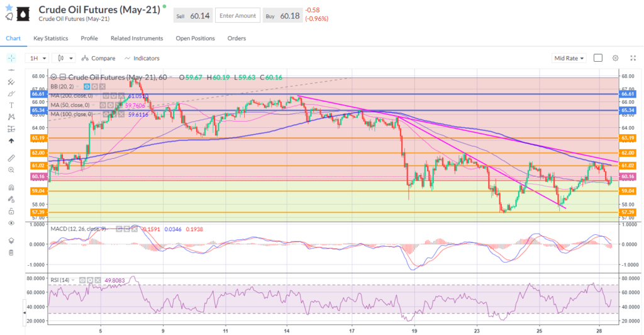Click the price alert bell icon

pyautogui.click(x=9, y=16)
